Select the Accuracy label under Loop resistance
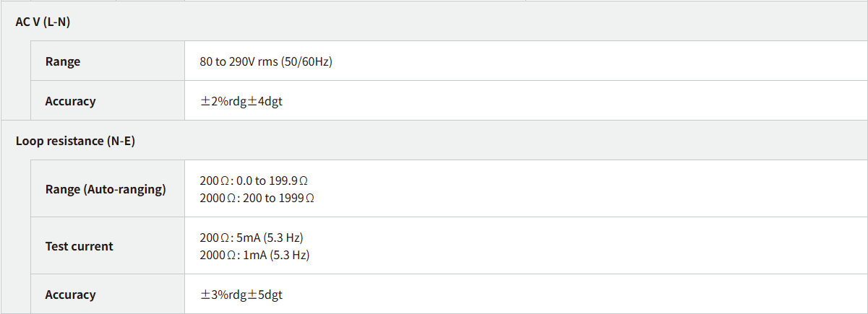The image size is (868, 314). (x=70, y=295)
